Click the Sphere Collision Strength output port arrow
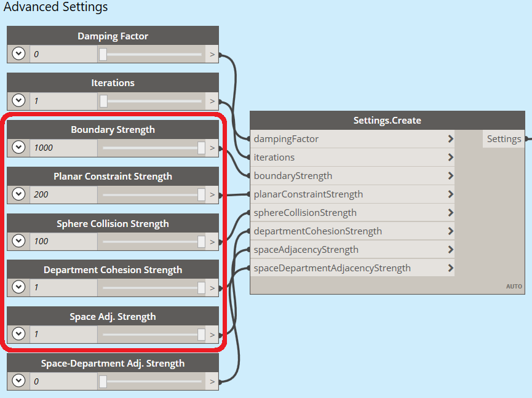532x398 pixels. [212, 242]
